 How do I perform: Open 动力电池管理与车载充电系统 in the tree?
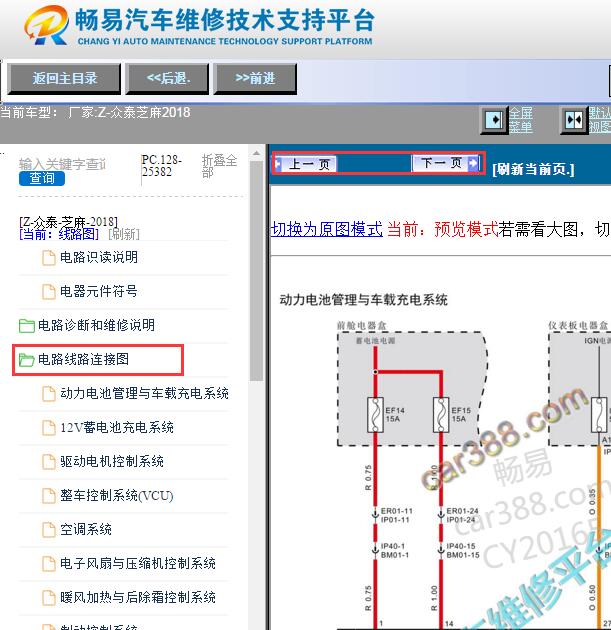[144, 393]
